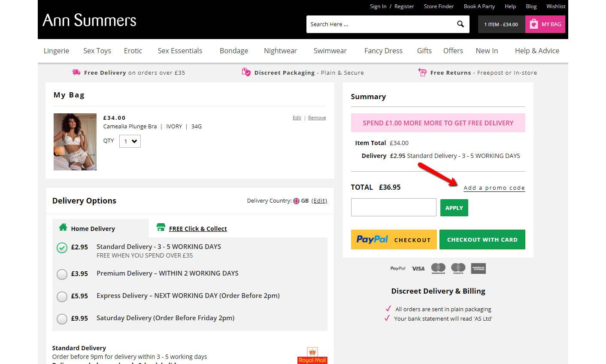Click the promo code input field

click(x=394, y=207)
